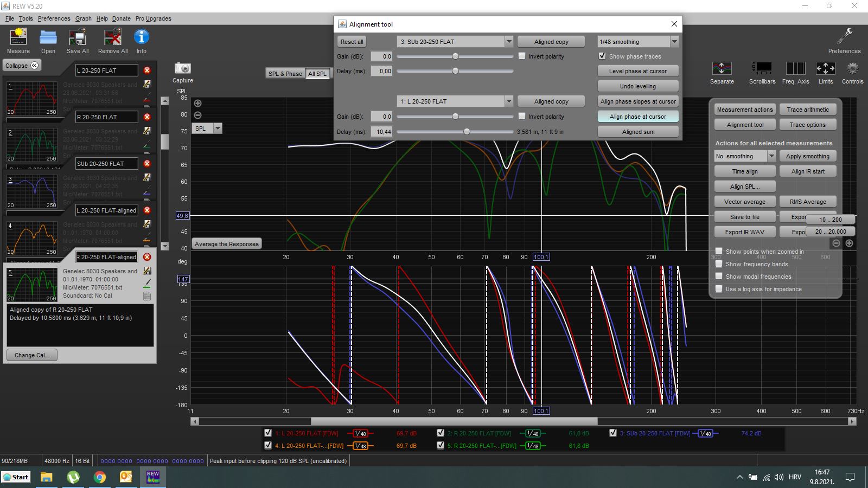Enable Show points when zoomed in
Viewport: 868px width, 488px height.
click(719, 251)
